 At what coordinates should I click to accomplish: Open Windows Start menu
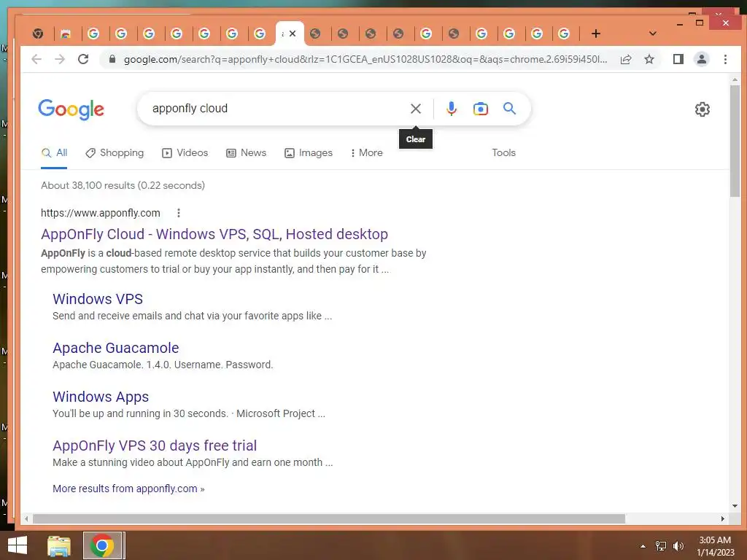click(x=18, y=545)
